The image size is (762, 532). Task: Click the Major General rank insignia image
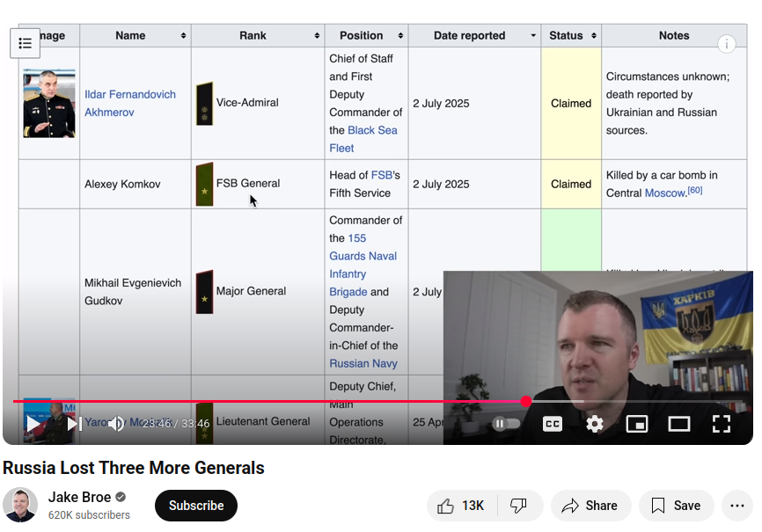coord(205,292)
